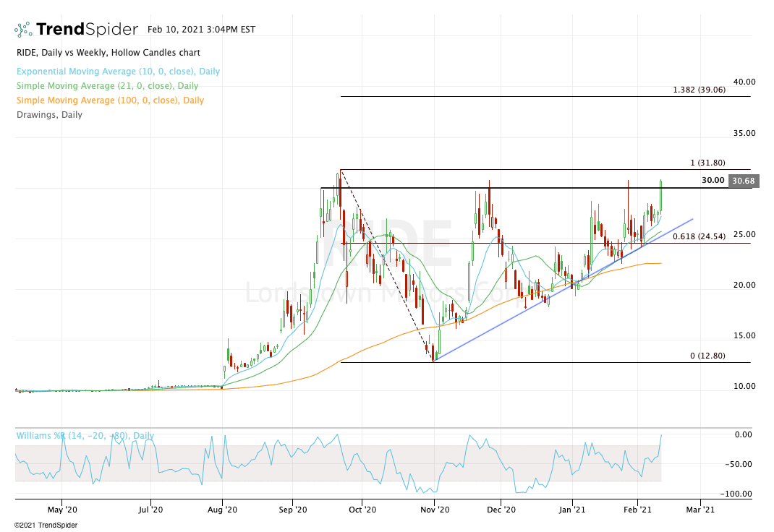Select the Exponential Moving Average 10 legend
The height and width of the screenshot is (532, 774).
point(117,72)
